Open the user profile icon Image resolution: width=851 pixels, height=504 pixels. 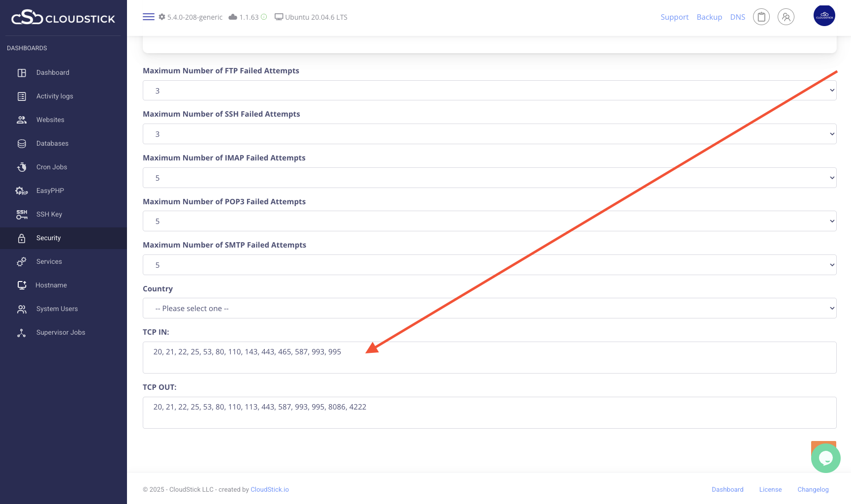786,17
